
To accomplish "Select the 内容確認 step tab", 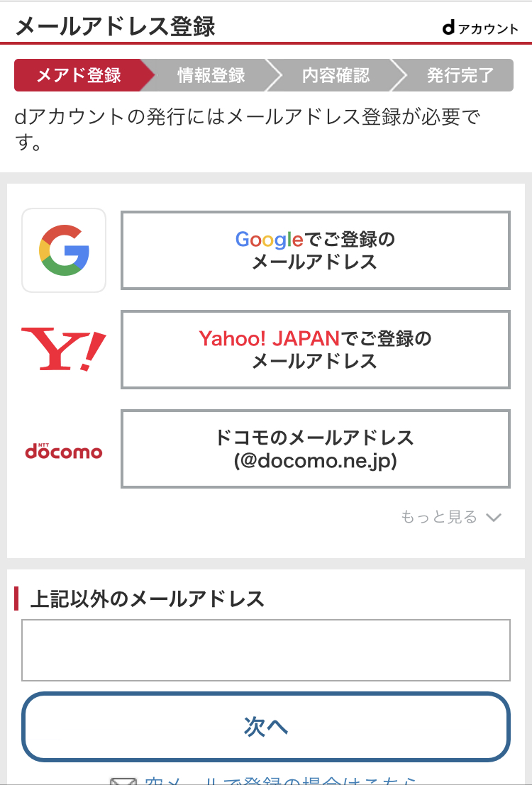I will click(x=336, y=75).
